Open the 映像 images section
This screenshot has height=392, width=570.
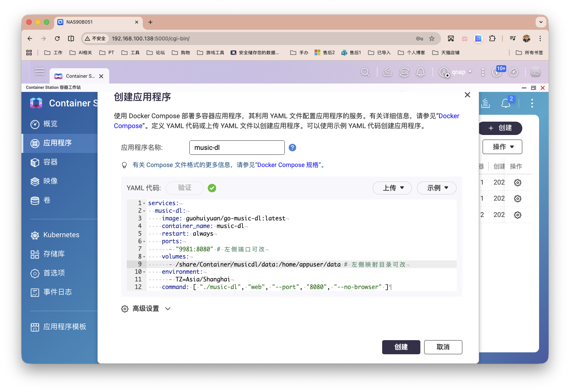tap(50, 181)
